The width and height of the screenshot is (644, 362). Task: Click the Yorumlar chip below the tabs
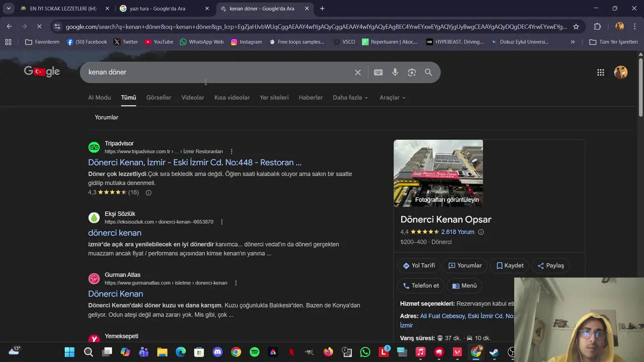click(107, 117)
